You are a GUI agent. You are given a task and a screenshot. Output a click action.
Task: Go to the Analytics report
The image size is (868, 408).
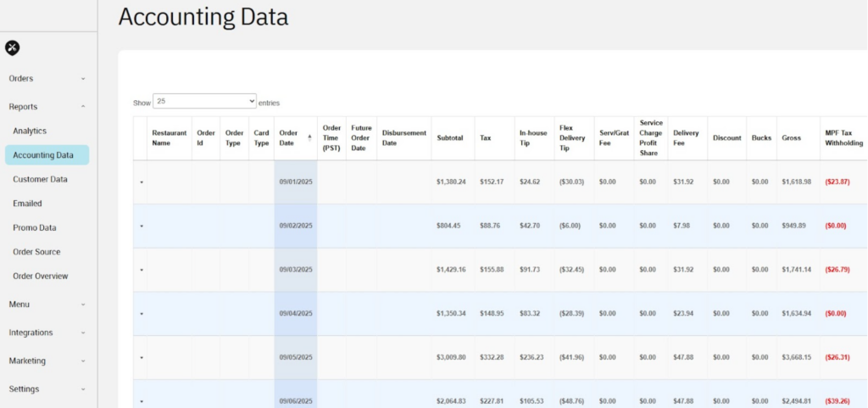click(30, 131)
